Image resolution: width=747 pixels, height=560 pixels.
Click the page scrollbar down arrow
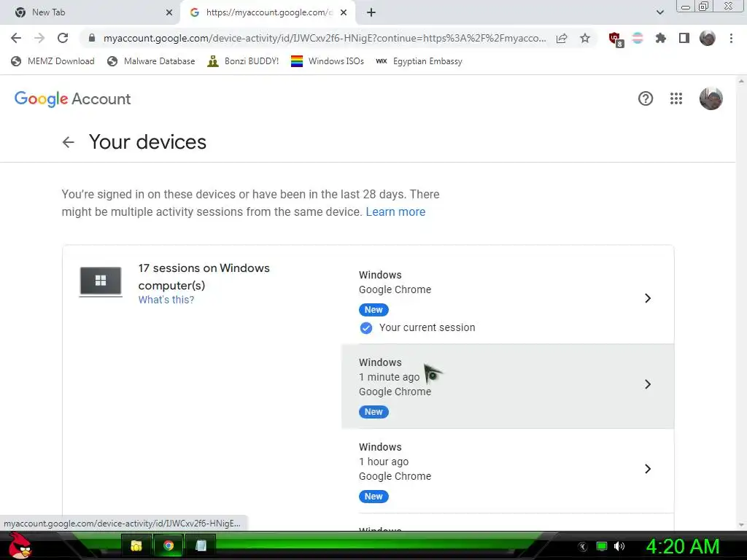(x=741, y=525)
